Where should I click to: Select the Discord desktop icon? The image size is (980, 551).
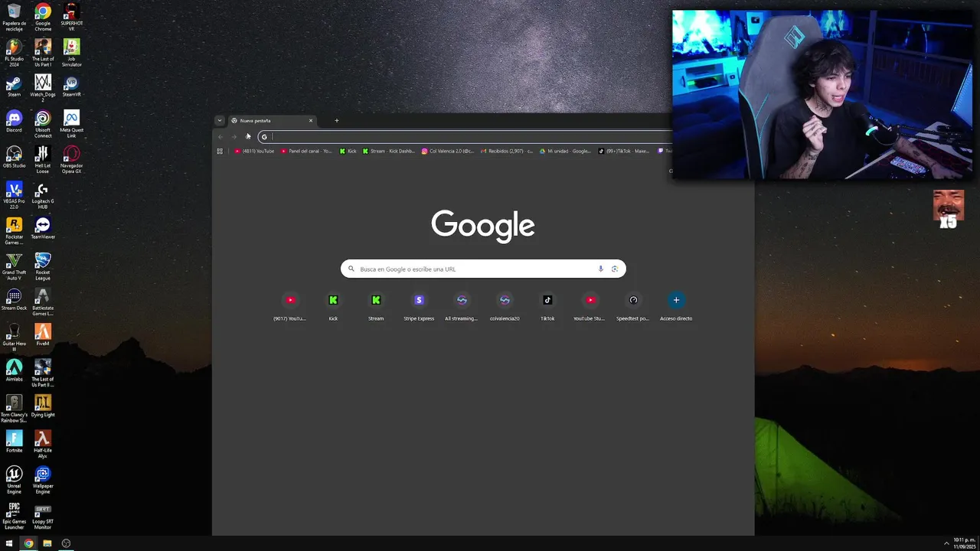click(14, 122)
